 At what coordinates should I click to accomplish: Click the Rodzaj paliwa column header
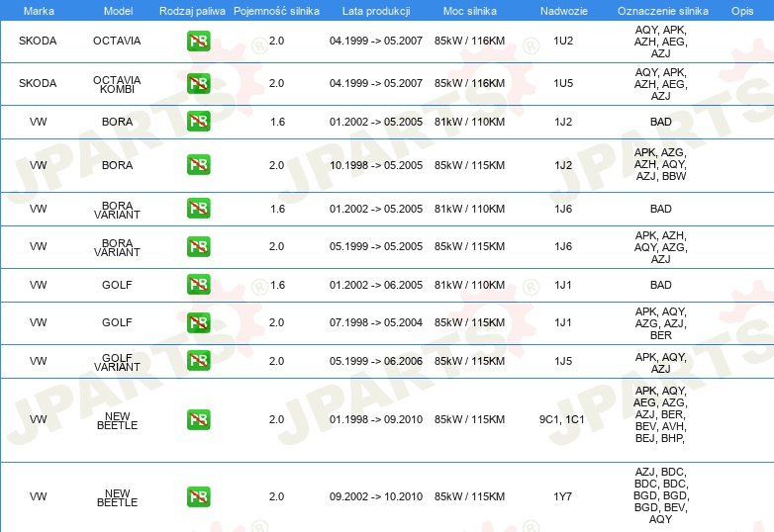pyautogui.click(x=193, y=11)
